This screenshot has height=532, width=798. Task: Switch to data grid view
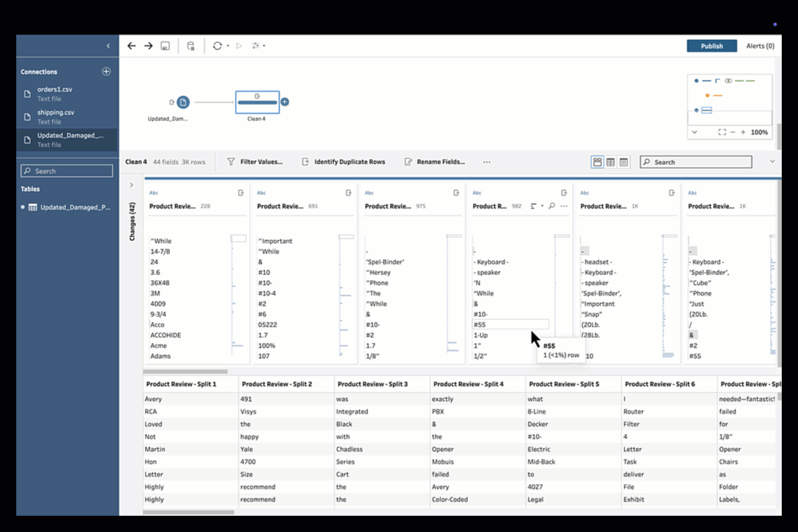point(611,162)
